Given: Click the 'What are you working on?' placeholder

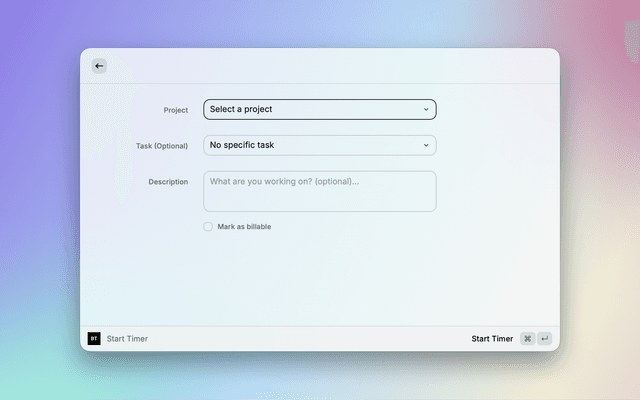Looking at the screenshot, I should (x=284, y=181).
